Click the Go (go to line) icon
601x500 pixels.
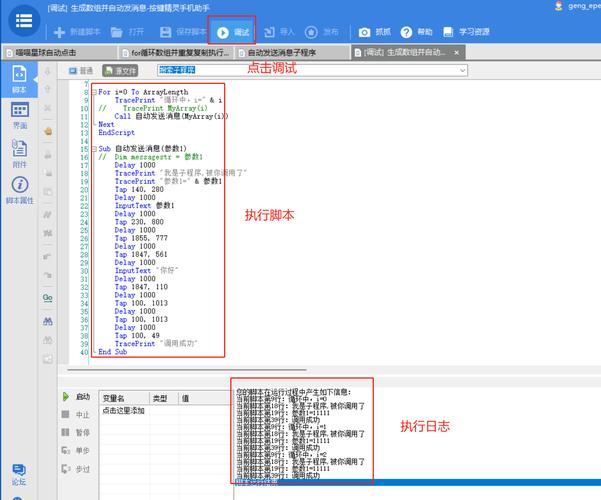pyautogui.click(x=48, y=298)
